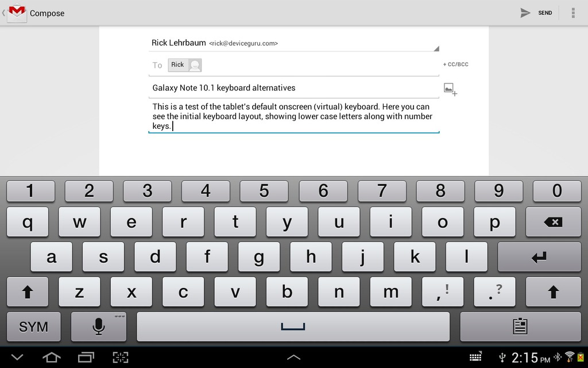Open the clipboard key
The image size is (588, 368).
click(520, 327)
